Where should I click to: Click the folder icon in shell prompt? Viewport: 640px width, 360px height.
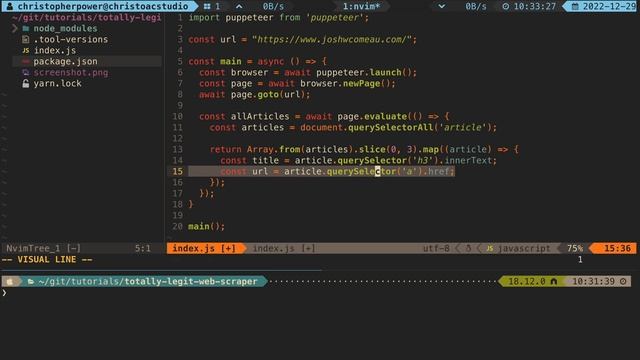click(x=31, y=282)
